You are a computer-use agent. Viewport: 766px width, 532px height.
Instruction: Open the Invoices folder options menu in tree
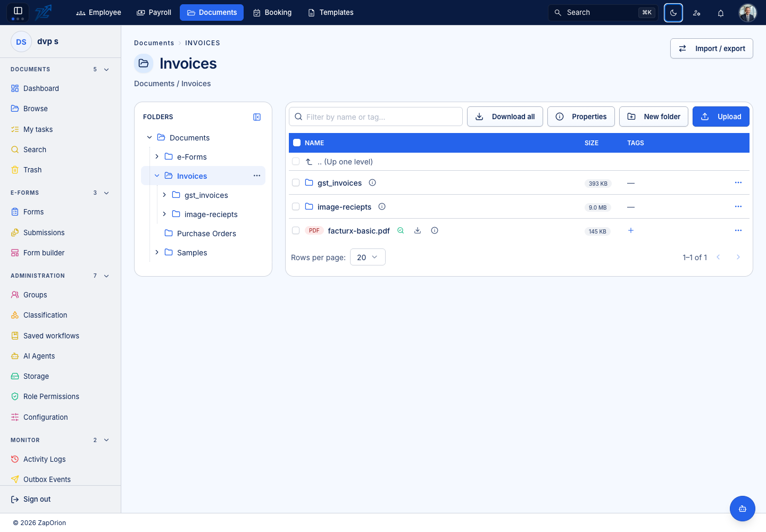point(257,176)
